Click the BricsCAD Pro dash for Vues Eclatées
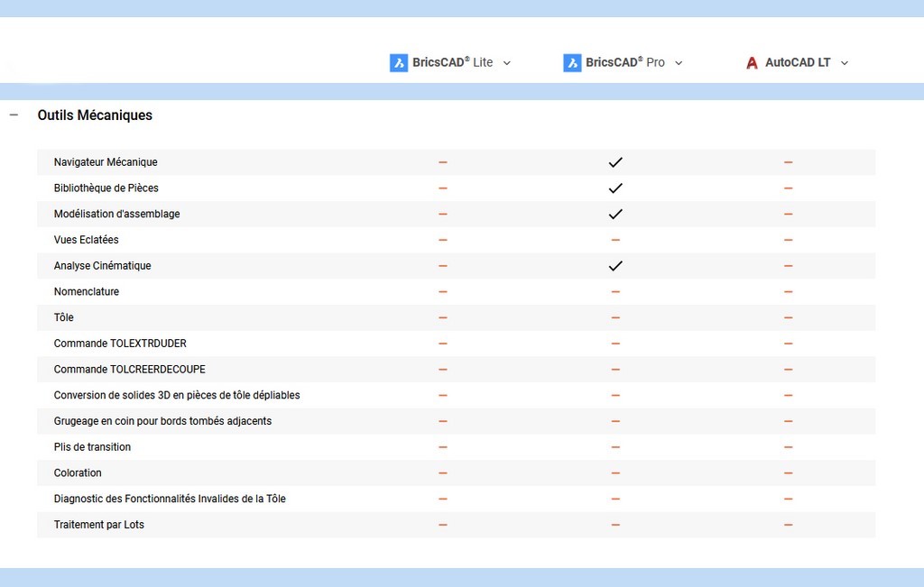 [615, 240]
